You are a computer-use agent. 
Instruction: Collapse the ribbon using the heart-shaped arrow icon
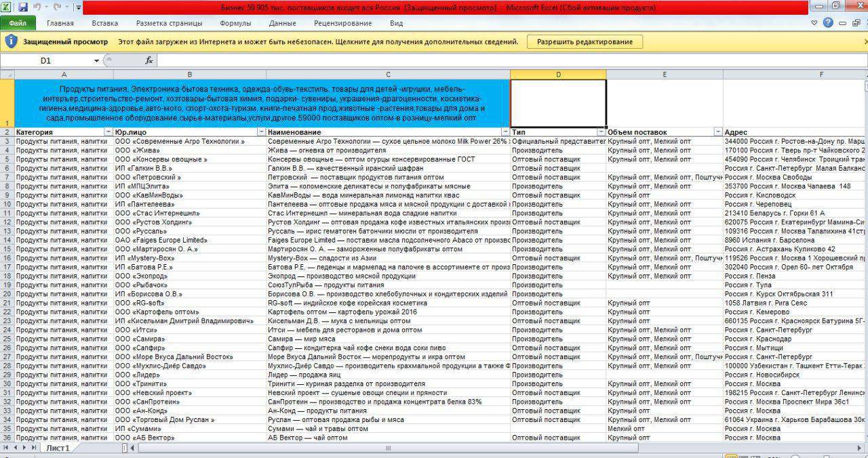click(814, 23)
